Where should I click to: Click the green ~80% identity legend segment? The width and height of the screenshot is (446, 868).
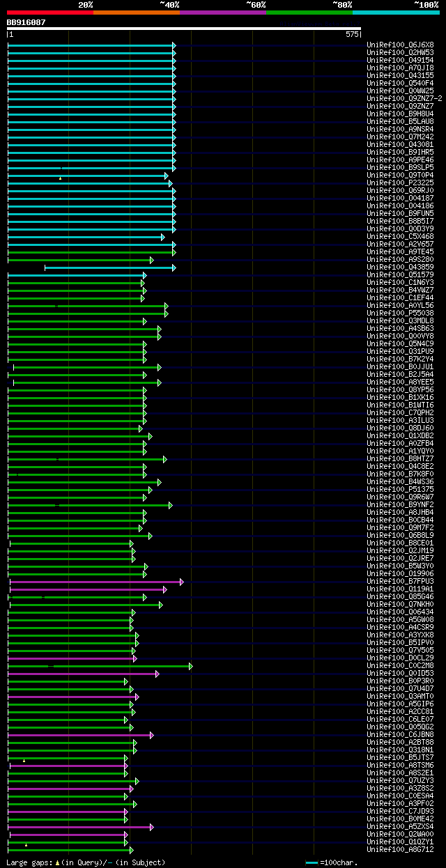309,12
